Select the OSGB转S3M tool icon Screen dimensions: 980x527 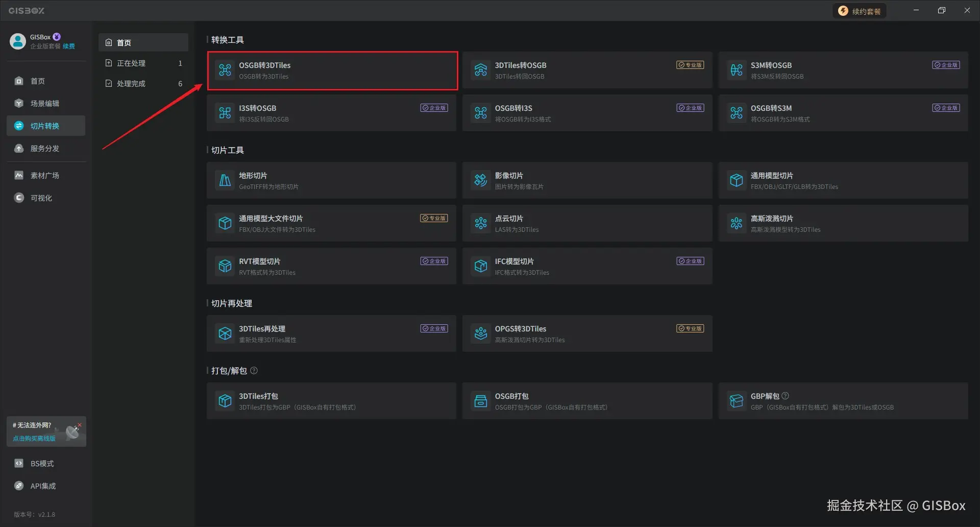tap(737, 113)
